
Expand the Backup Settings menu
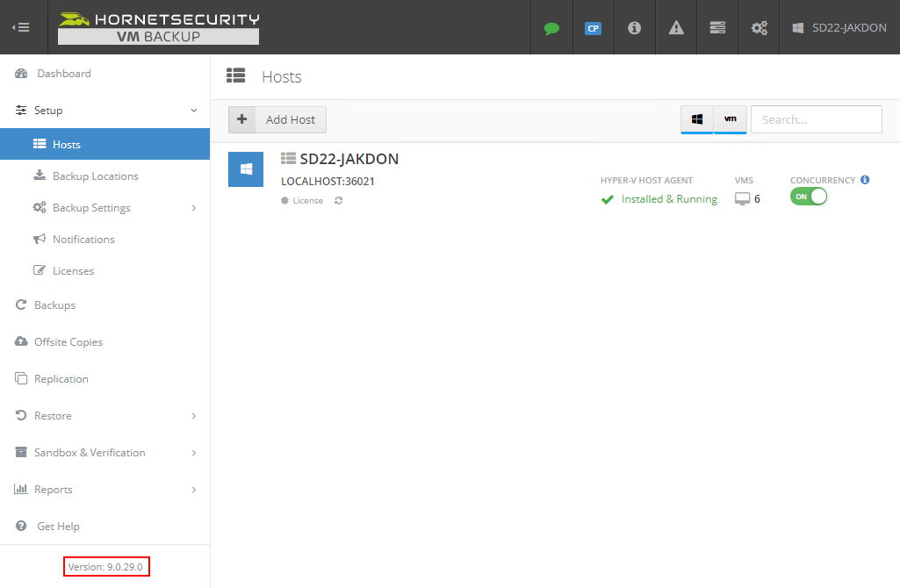[x=90, y=207]
